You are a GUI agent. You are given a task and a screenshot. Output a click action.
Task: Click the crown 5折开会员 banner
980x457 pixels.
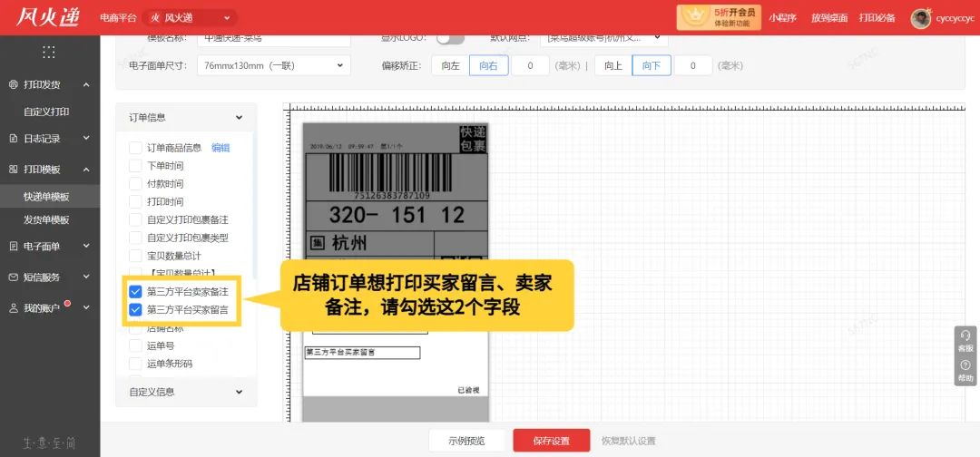(719, 17)
